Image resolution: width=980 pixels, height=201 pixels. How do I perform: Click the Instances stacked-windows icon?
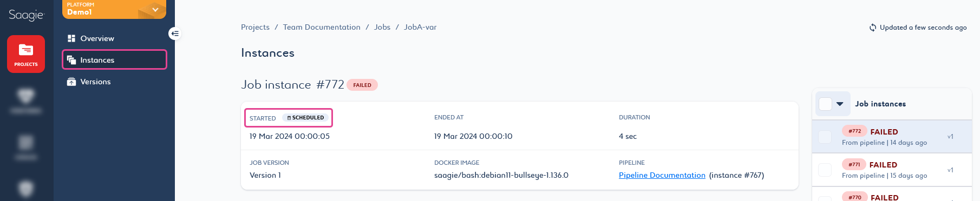click(71, 60)
